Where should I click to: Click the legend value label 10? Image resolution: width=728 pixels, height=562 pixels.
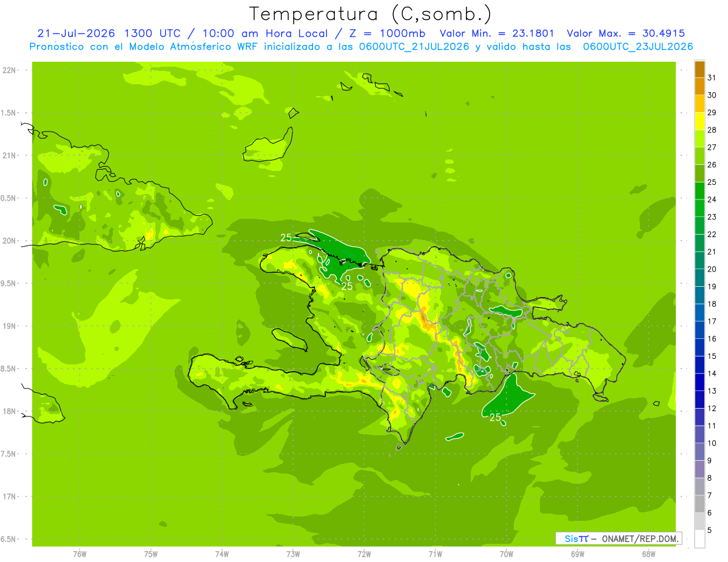(x=712, y=443)
